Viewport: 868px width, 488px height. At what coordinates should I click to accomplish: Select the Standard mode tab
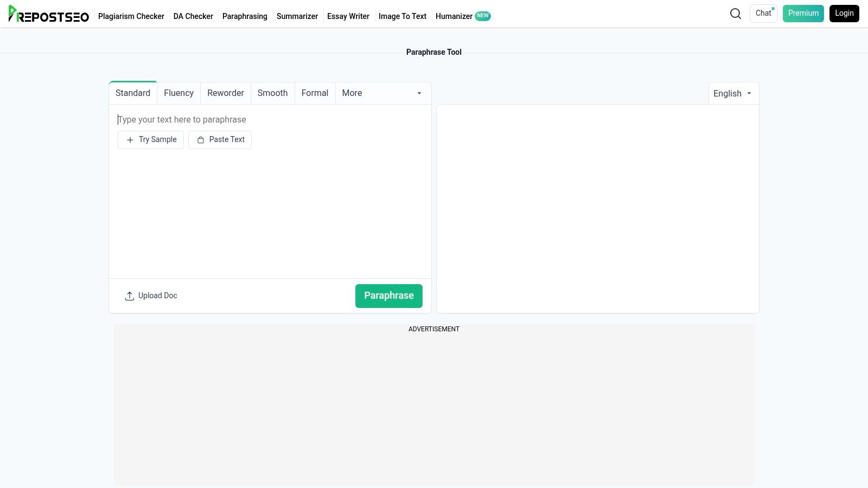133,93
